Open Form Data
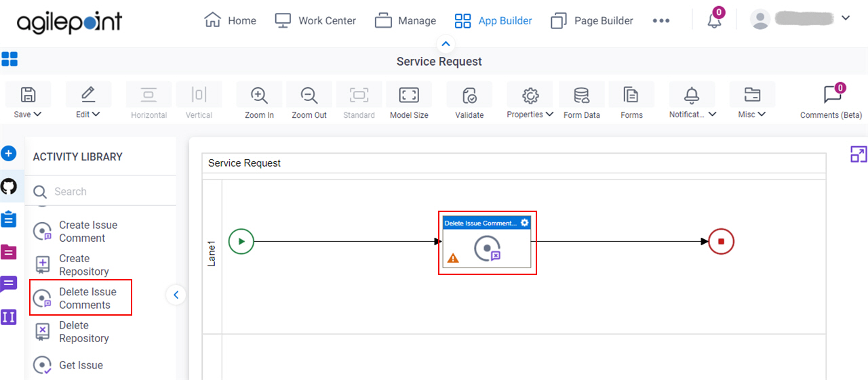This screenshot has height=380, width=868. [582, 100]
